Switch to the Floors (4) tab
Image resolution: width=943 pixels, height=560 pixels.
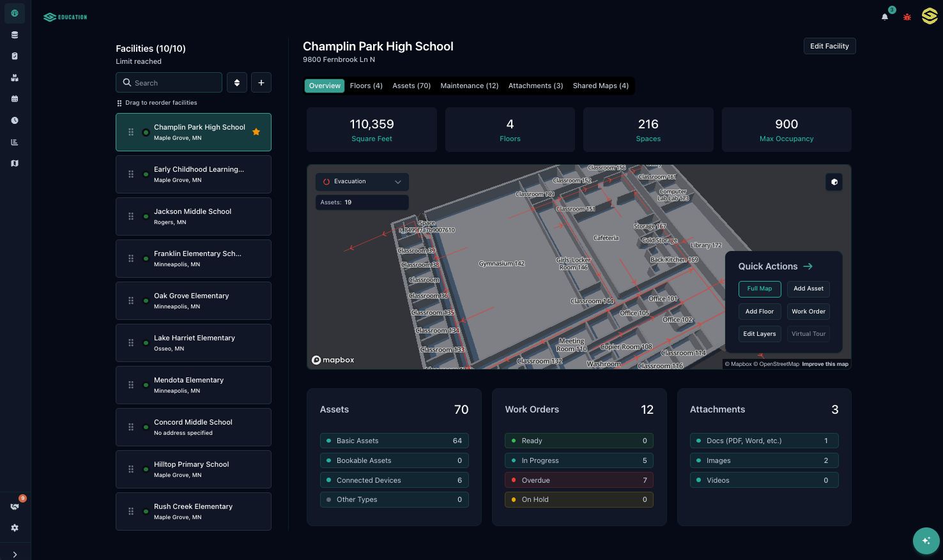(366, 86)
